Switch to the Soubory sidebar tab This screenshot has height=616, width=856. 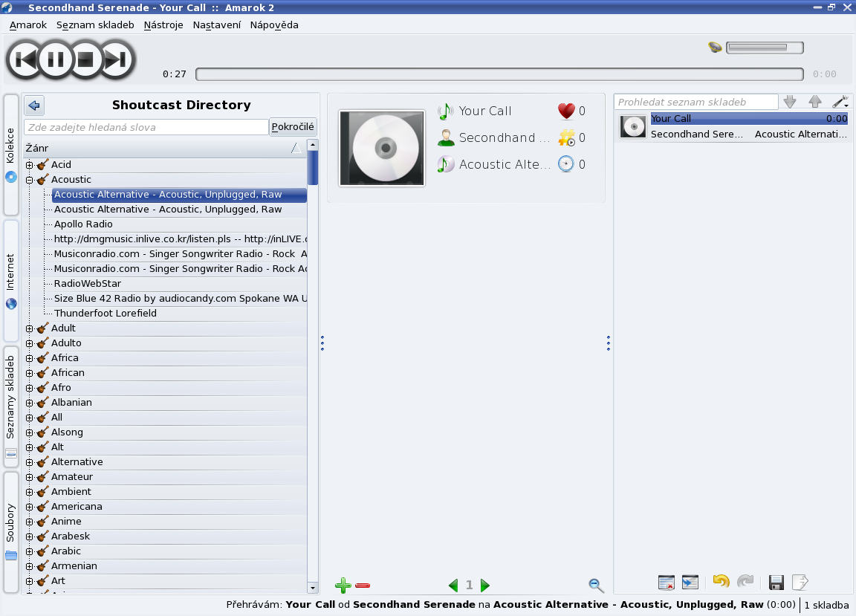(x=11, y=532)
